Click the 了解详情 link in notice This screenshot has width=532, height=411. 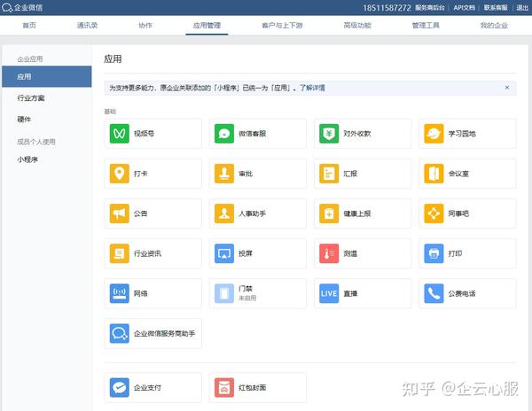312,88
